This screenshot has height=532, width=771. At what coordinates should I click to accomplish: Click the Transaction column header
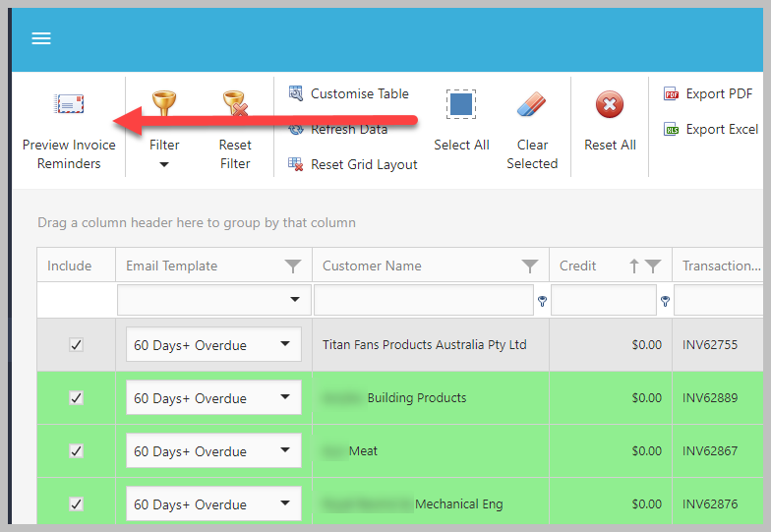pyautogui.click(x=718, y=266)
